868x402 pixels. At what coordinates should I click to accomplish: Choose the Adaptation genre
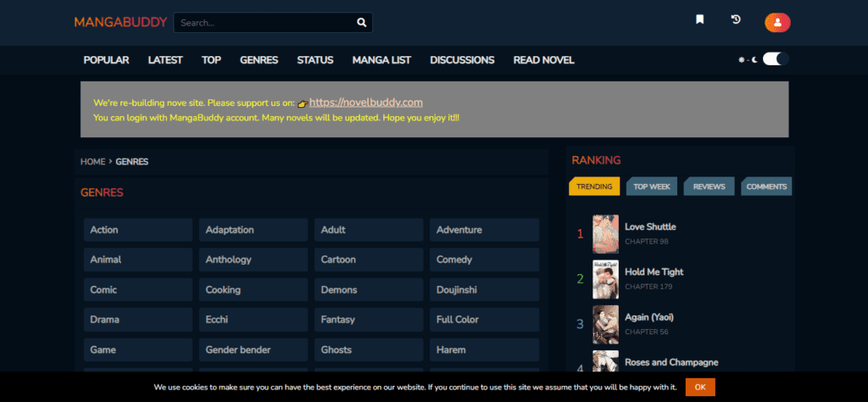(x=253, y=230)
